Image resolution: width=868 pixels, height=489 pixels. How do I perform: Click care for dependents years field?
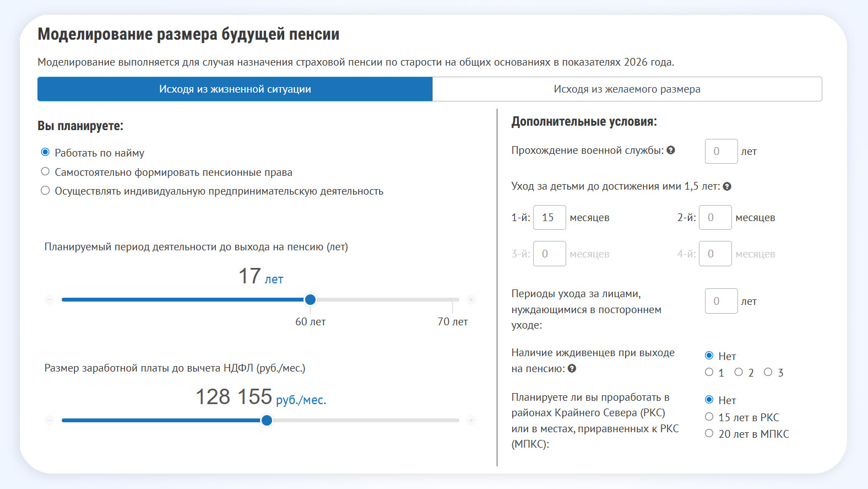coord(721,301)
